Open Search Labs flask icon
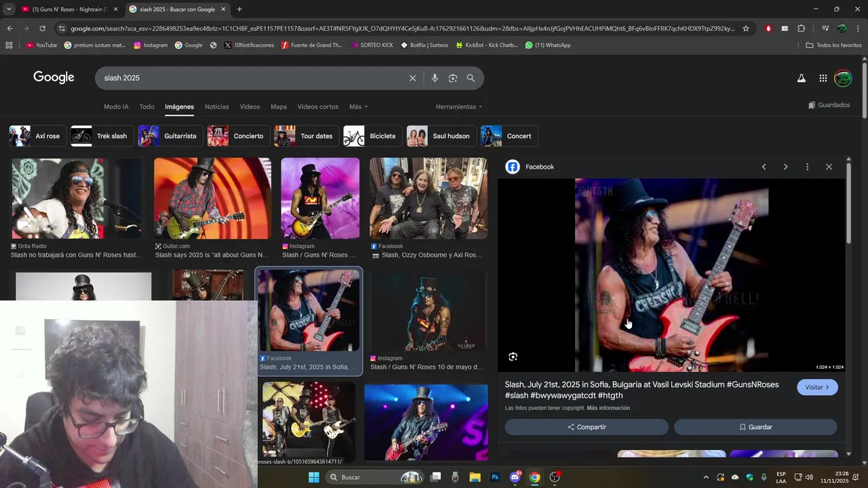The height and width of the screenshot is (488, 868). 802,78
